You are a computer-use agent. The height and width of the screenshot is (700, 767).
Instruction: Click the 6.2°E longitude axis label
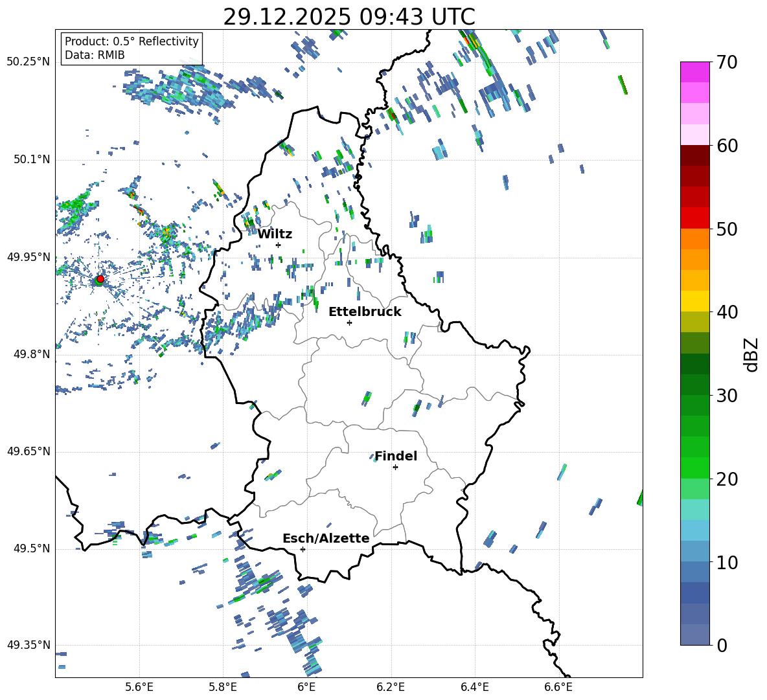[x=391, y=686]
